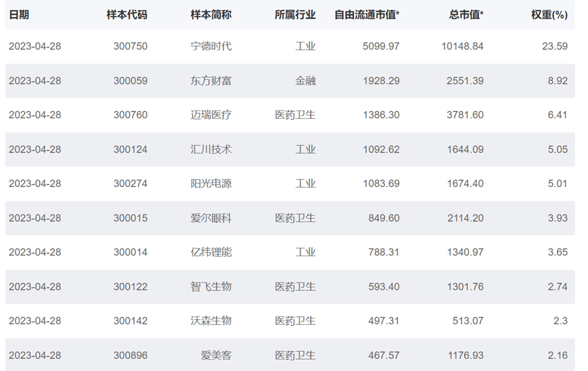Click weight value 2.3
Image resolution: width=588 pixels, height=371 pixels.
[560, 321]
